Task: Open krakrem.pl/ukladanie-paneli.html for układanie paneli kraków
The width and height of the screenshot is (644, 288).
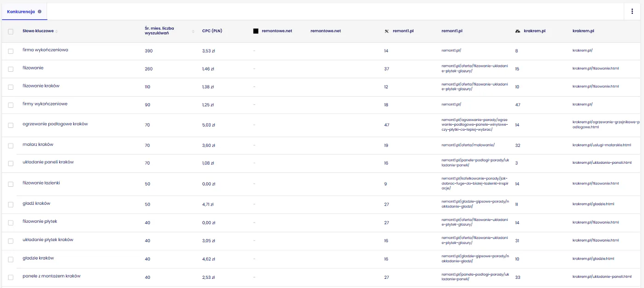Action: coord(602,163)
